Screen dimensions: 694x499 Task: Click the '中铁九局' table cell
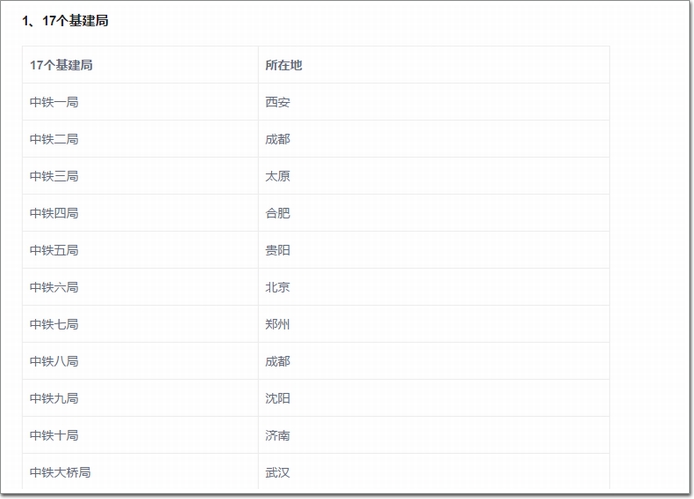[x=140, y=398]
